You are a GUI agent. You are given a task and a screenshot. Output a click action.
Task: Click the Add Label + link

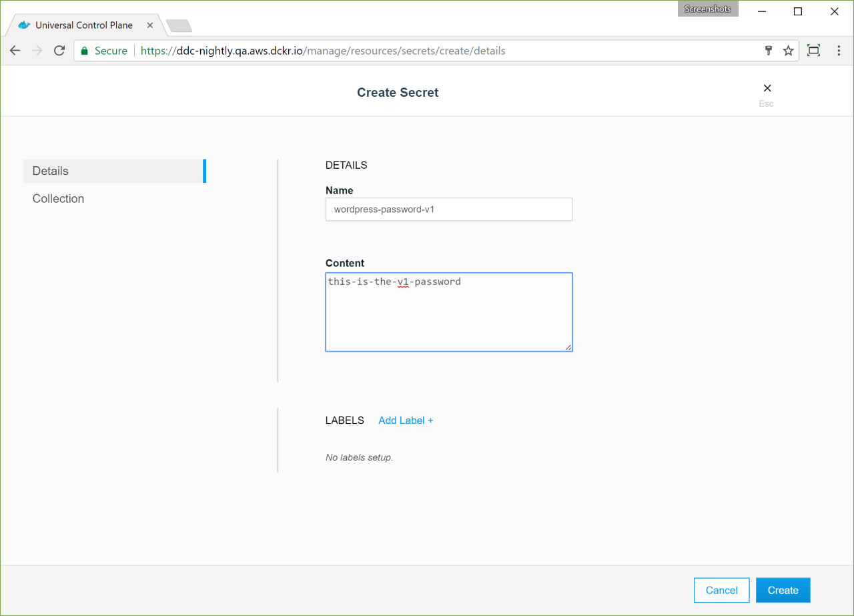pyautogui.click(x=406, y=420)
